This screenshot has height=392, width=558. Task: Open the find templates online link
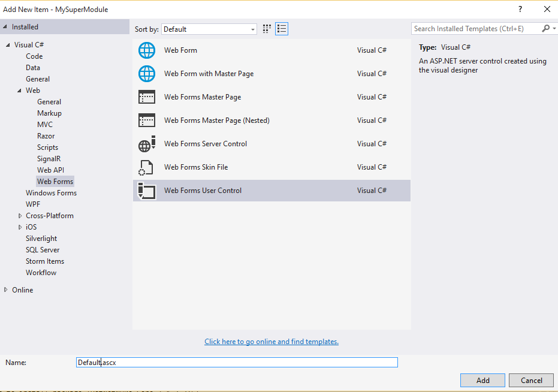(272, 342)
